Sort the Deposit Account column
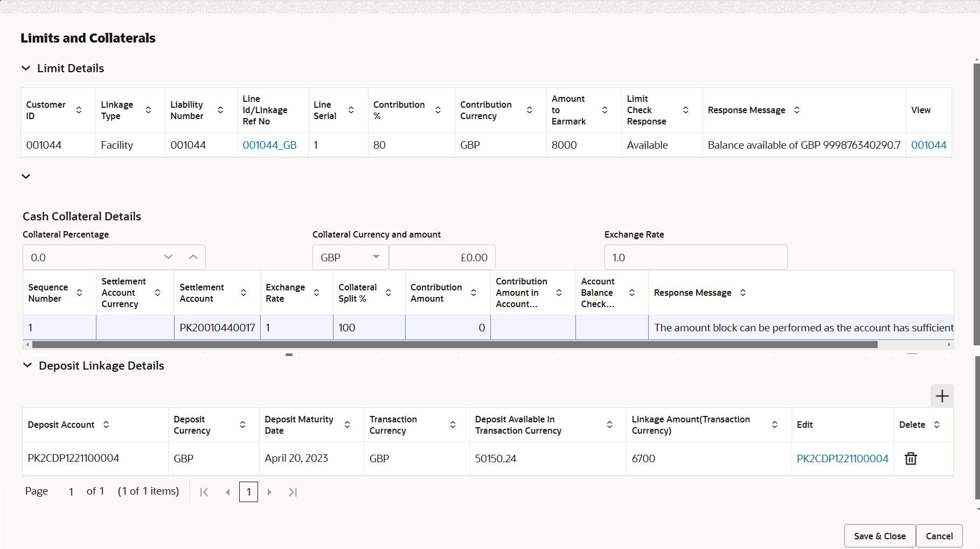The height and width of the screenshot is (549, 980). pos(106,425)
